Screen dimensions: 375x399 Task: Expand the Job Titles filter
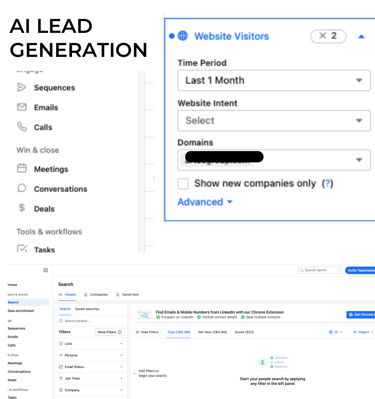click(91, 378)
